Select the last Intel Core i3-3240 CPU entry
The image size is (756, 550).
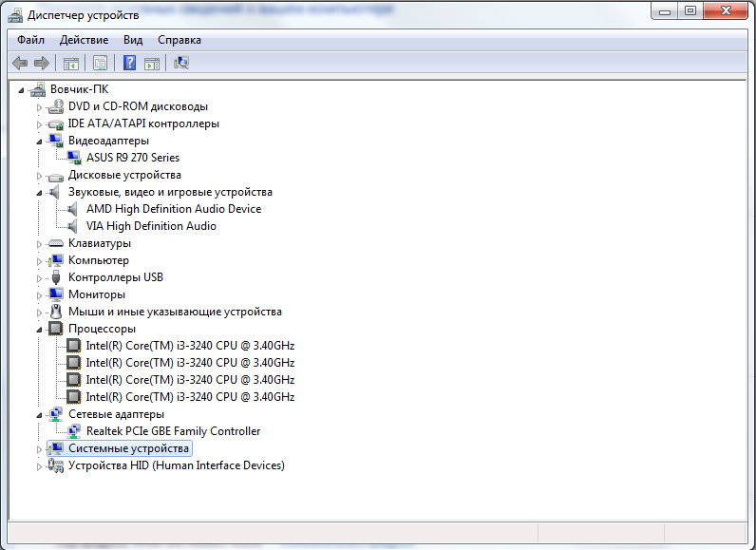click(x=190, y=397)
